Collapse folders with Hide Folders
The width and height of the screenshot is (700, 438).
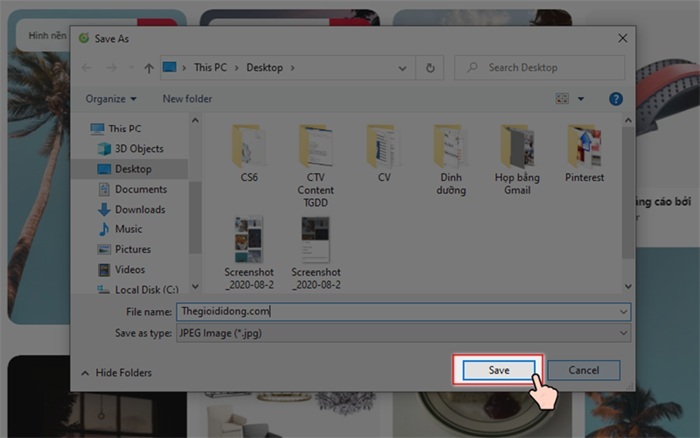pyautogui.click(x=117, y=373)
